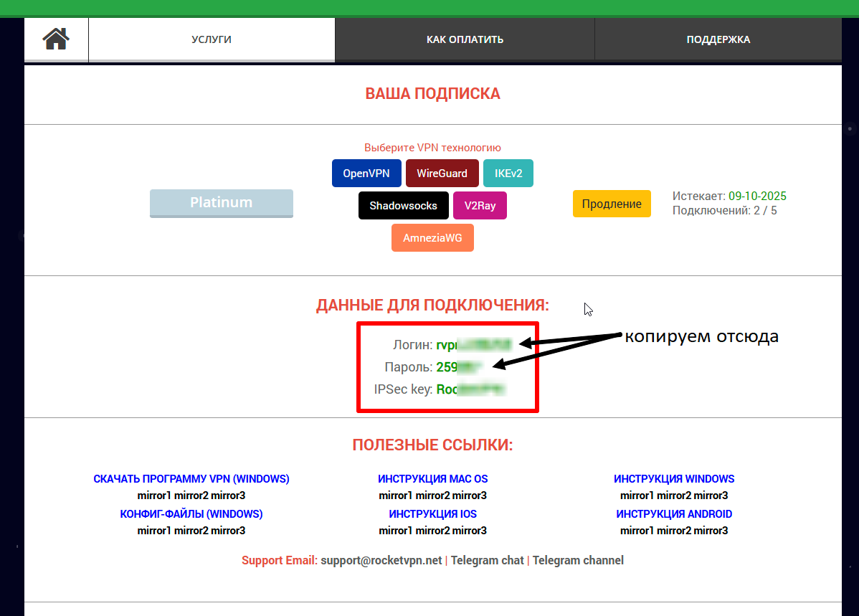
Task: Select the IKEv2 protocol button
Action: [x=508, y=173]
